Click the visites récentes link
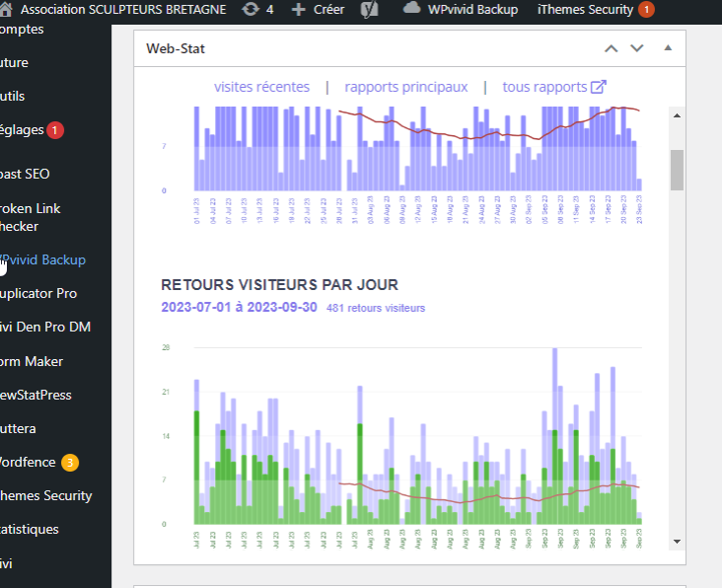The image size is (722, 588). click(x=261, y=87)
